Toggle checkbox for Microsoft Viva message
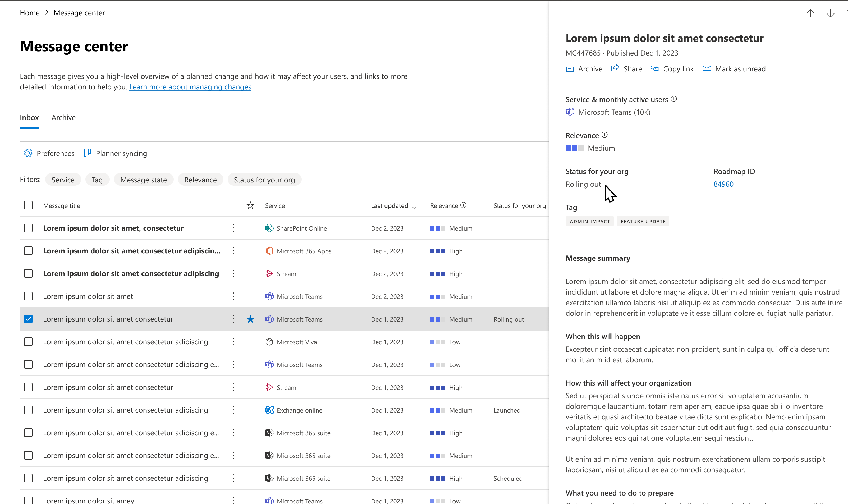Screen dimensions: 848x504 (x=28, y=341)
